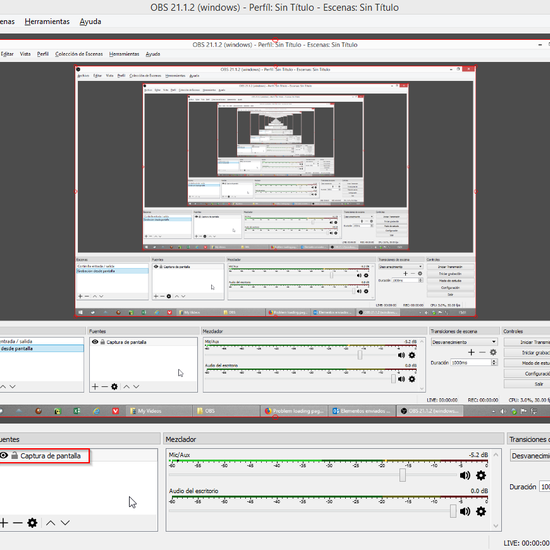Click the Audio del escritorio volume slider handle
Image resolution: width=550 pixels, height=550 pixels.
click(x=453, y=511)
